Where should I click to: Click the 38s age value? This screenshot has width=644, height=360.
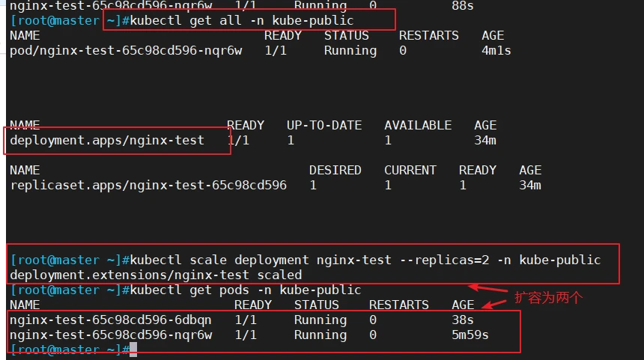(x=463, y=320)
